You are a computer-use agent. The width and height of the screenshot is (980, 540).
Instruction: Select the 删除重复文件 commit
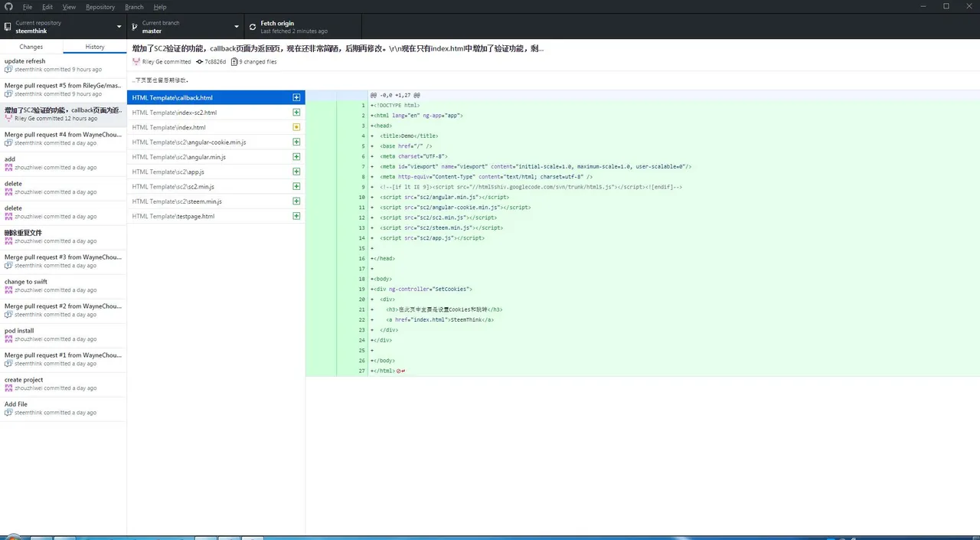(63, 237)
